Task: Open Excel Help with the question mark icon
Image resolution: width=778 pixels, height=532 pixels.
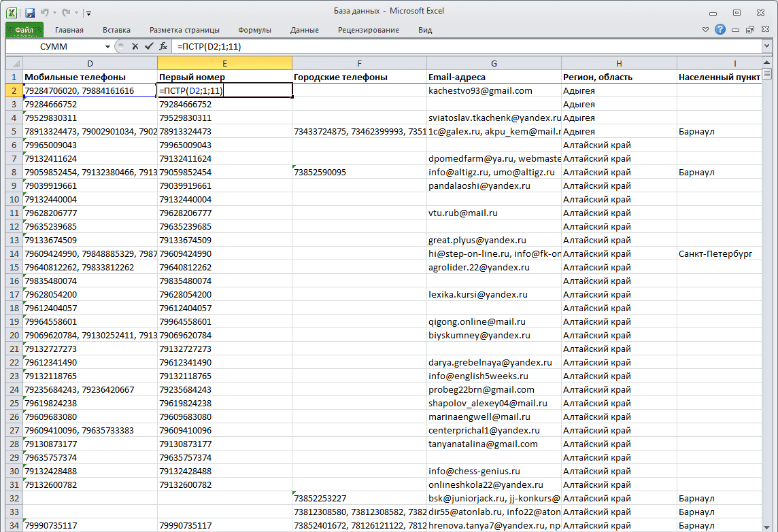Action: click(720, 30)
